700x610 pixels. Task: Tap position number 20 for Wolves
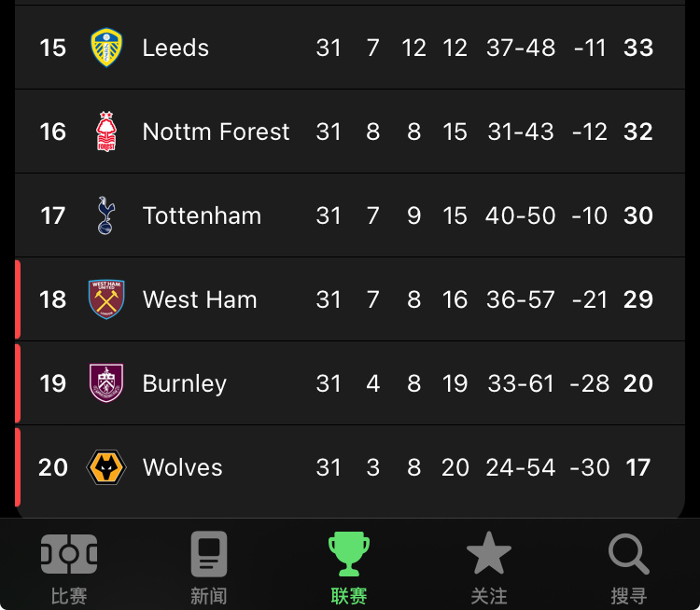point(52,467)
